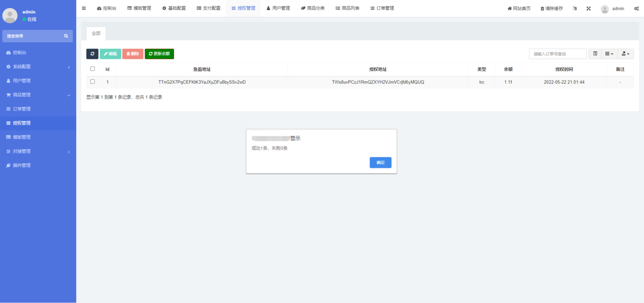Expand the 对接管理 sidebar menu
Viewport: 644px width, 303px height.
pos(38,151)
